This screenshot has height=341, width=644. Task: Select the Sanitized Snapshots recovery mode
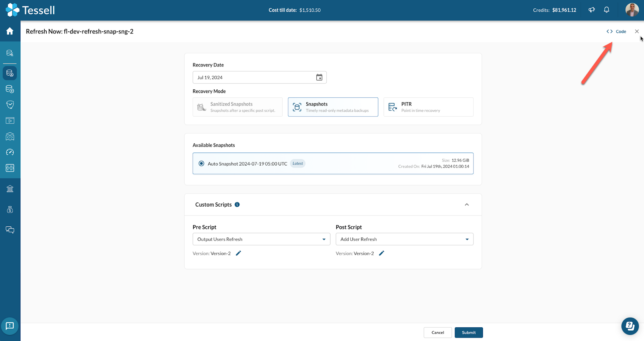click(x=237, y=107)
